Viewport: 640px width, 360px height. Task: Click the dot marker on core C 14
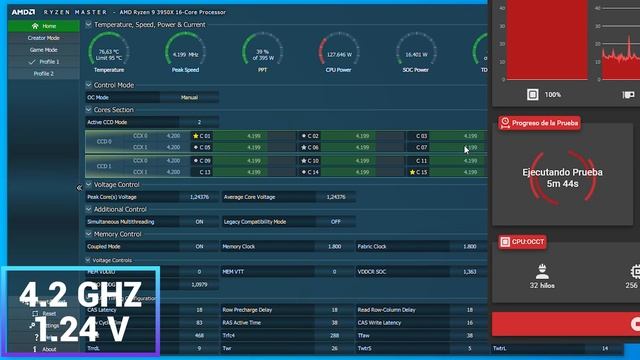[304, 172]
